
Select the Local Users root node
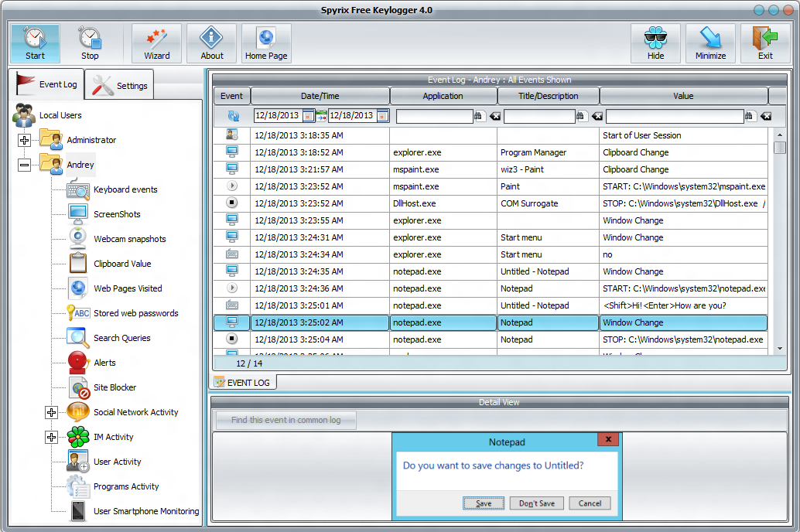tap(60, 115)
